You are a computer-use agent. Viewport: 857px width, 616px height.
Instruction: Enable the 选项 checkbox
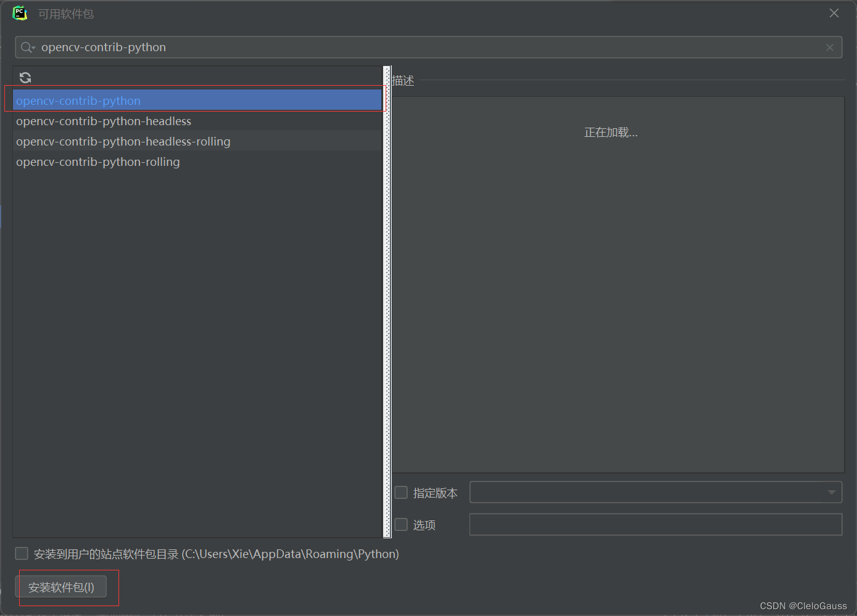point(401,524)
